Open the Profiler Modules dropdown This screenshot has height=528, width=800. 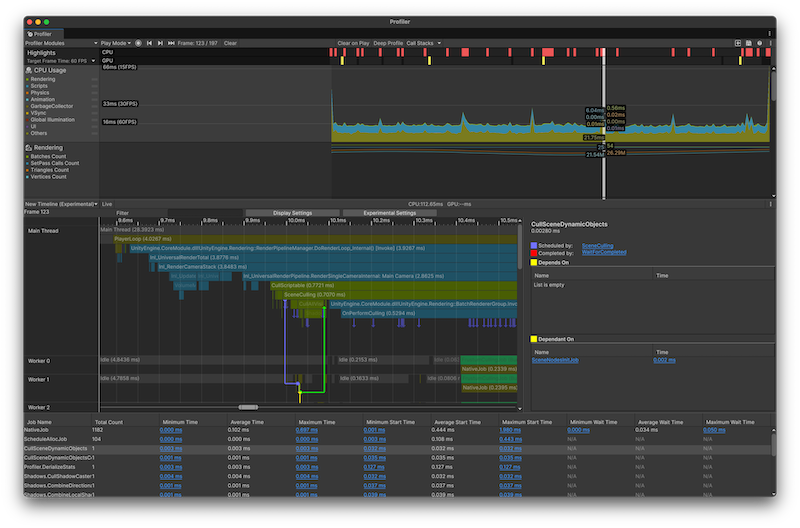(57, 44)
